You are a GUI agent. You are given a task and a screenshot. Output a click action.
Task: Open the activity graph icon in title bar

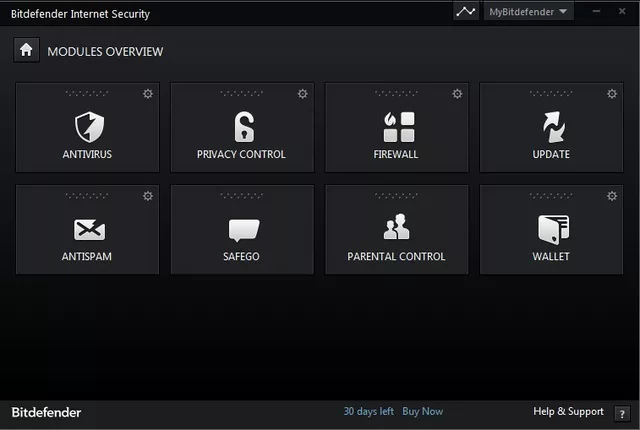tap(465, 12)
